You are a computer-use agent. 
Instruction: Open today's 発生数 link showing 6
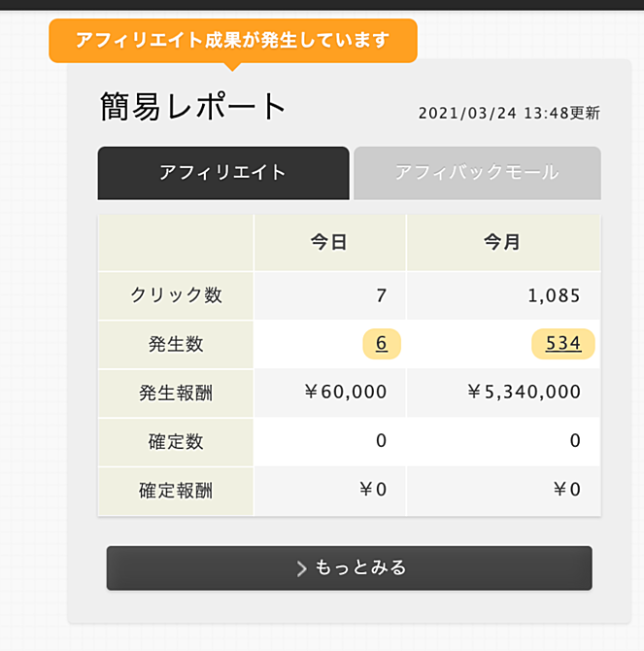[x=382, y=344]
